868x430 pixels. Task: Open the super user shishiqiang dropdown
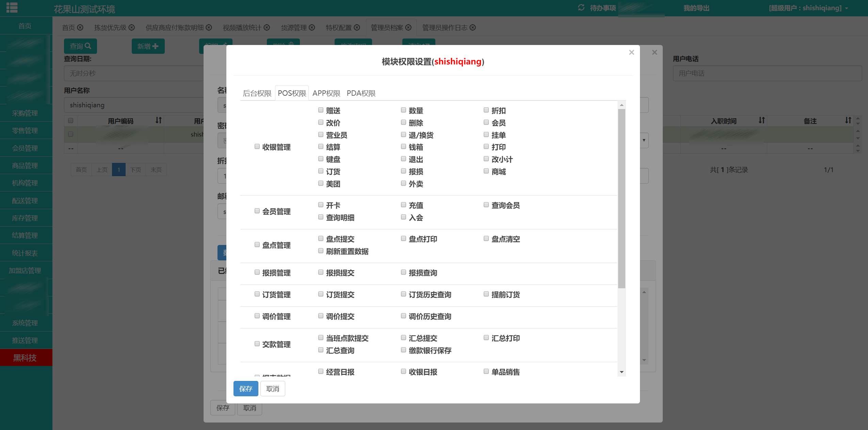pos(808,8)
